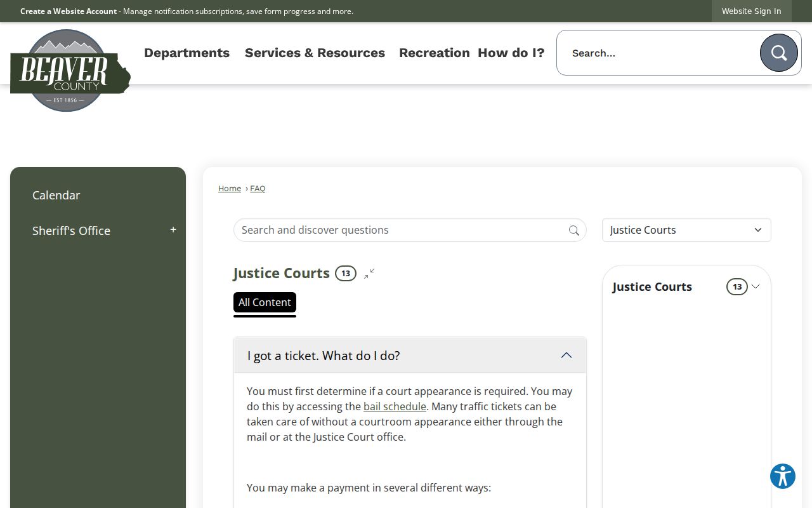
Task: Click the Website Sign In button
Action: 751,11
